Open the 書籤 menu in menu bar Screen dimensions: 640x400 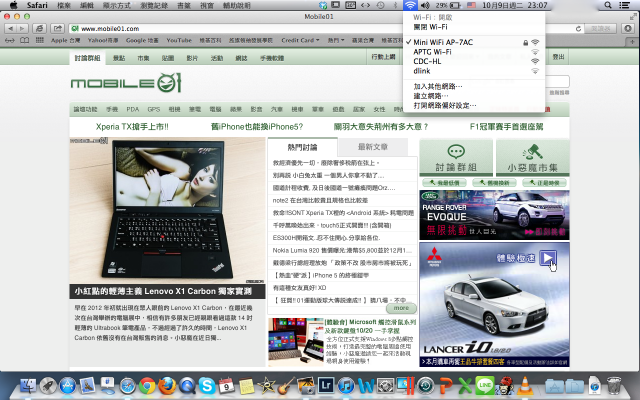tap(184, 5)
